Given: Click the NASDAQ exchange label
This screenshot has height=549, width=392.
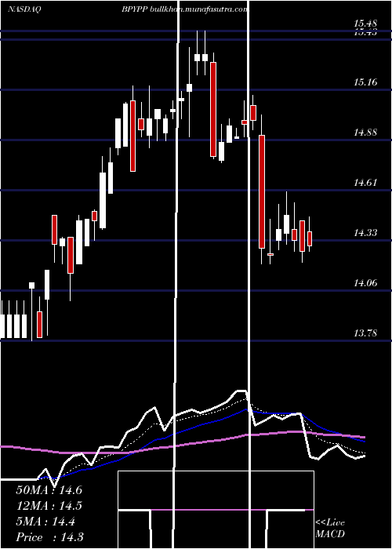Looking at the screenshot, I should (x=24, y=9).
